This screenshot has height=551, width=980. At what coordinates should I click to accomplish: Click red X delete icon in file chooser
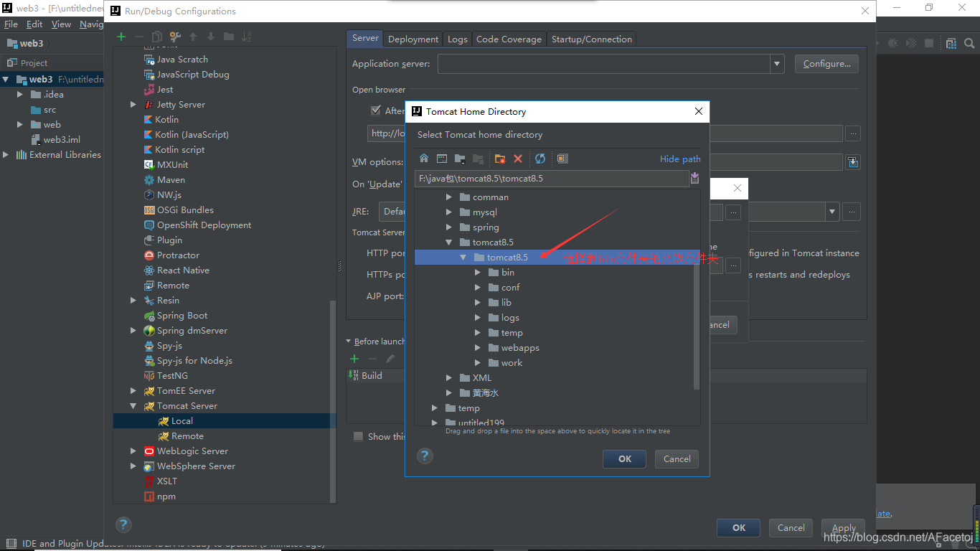pyautogui.click(x=518, y=159)
